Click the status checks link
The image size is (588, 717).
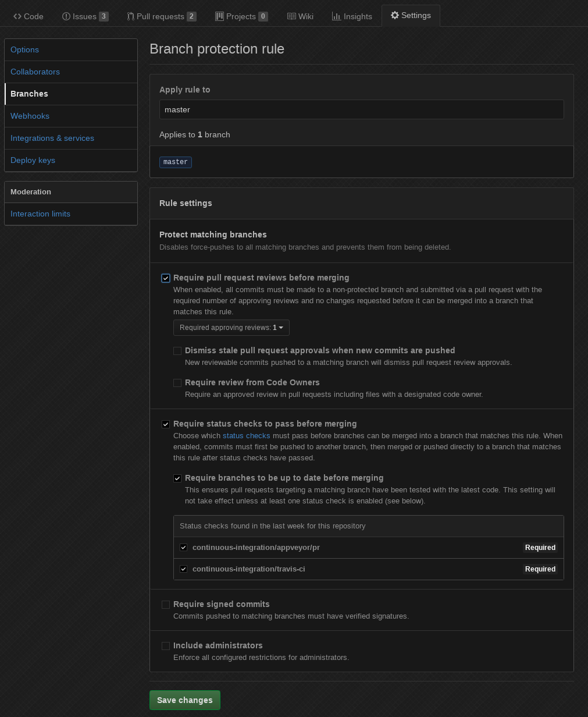tap(246, 435)
